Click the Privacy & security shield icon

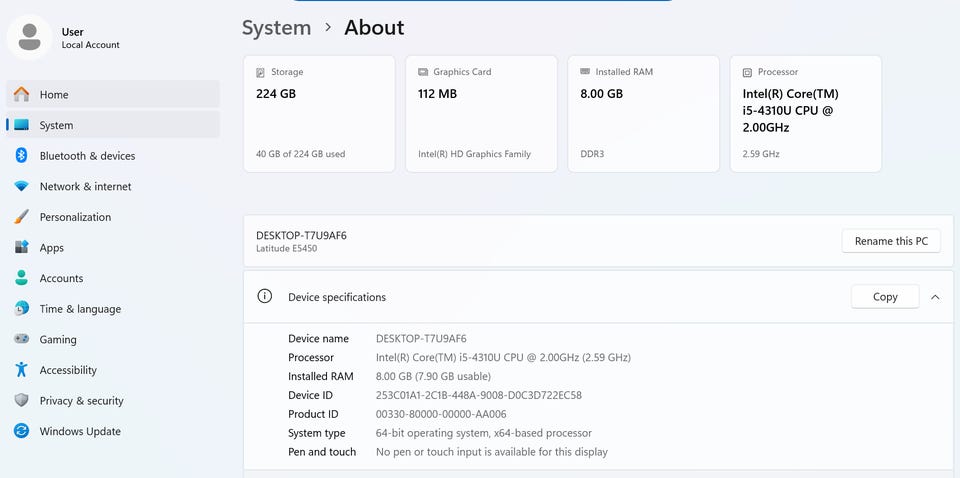(x=21, y=400)
